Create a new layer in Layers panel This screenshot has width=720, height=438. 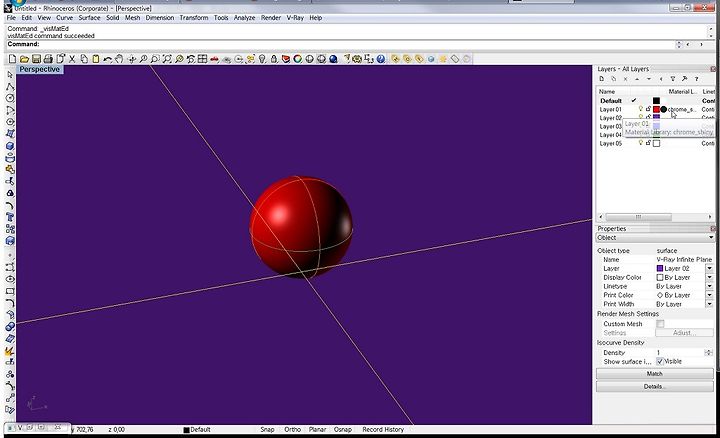602,79
